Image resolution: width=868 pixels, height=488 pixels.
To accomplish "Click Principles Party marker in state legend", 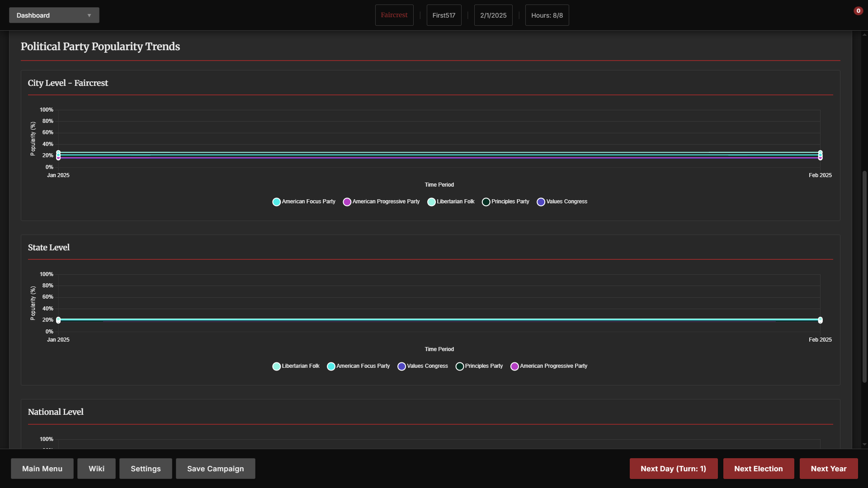I will point(460,366).
